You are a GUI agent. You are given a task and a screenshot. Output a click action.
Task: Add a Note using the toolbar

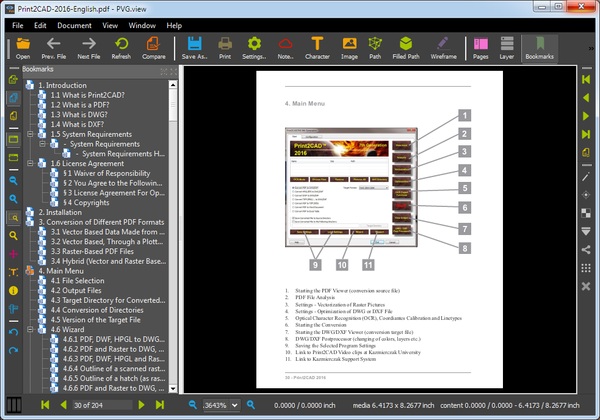coord(285,46)
